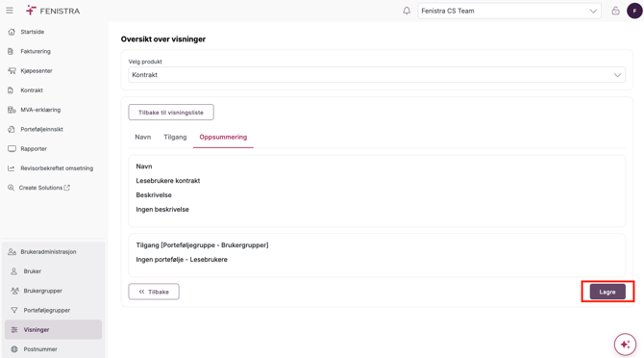Click the Brukergrupper group icon

(14, 291)
